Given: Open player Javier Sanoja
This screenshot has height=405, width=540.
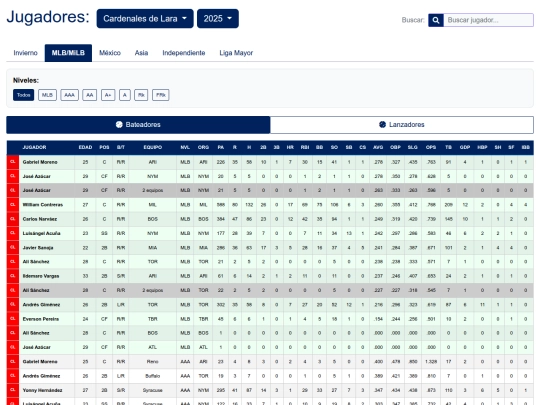Looking at the screenshot, I should [38, 248].
